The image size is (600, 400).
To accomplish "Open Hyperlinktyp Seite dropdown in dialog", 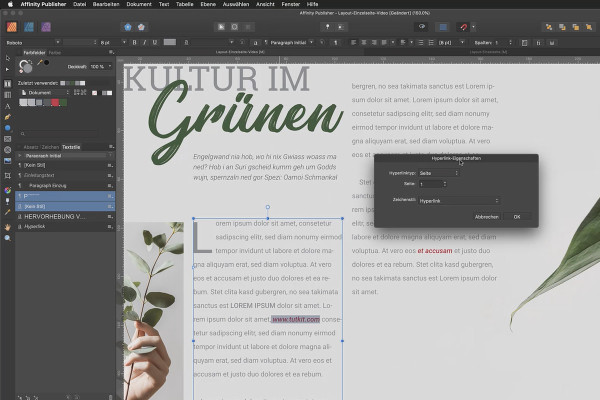I will (439, 173).
